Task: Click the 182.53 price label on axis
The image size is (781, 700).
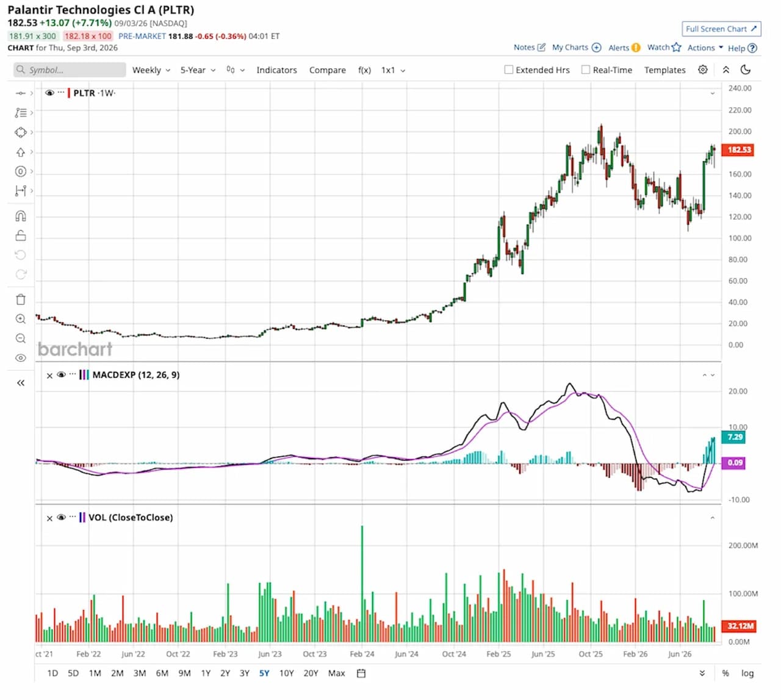Action: click(738, 149)
